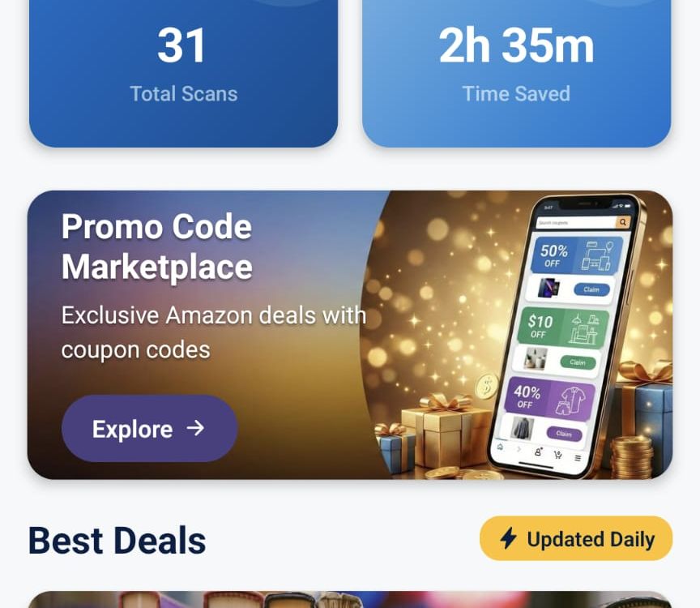Screen dimensions: 700x608
Task: Select the Promo Code Marketplace banner title
Action: (156, 246)
